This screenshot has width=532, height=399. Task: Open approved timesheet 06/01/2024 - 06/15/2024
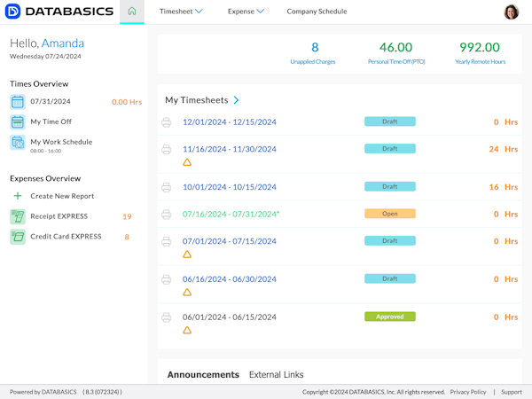click(x=230, y=317)
